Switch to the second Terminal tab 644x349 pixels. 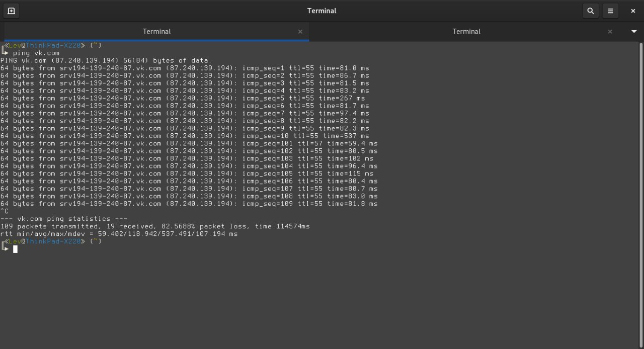coord(466,31)
